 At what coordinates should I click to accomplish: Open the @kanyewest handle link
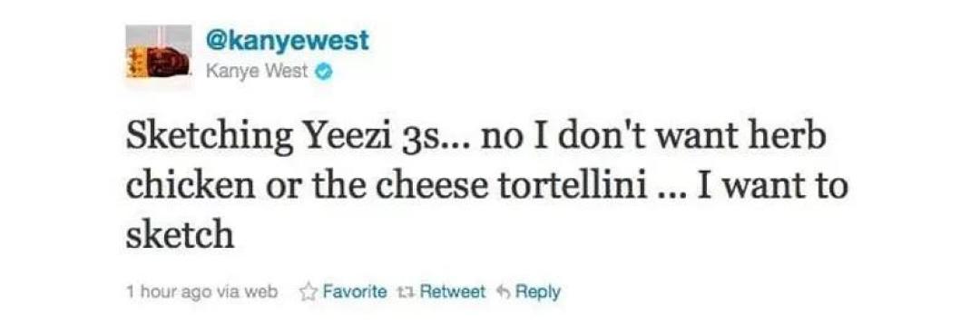click(x=288, y=41)
